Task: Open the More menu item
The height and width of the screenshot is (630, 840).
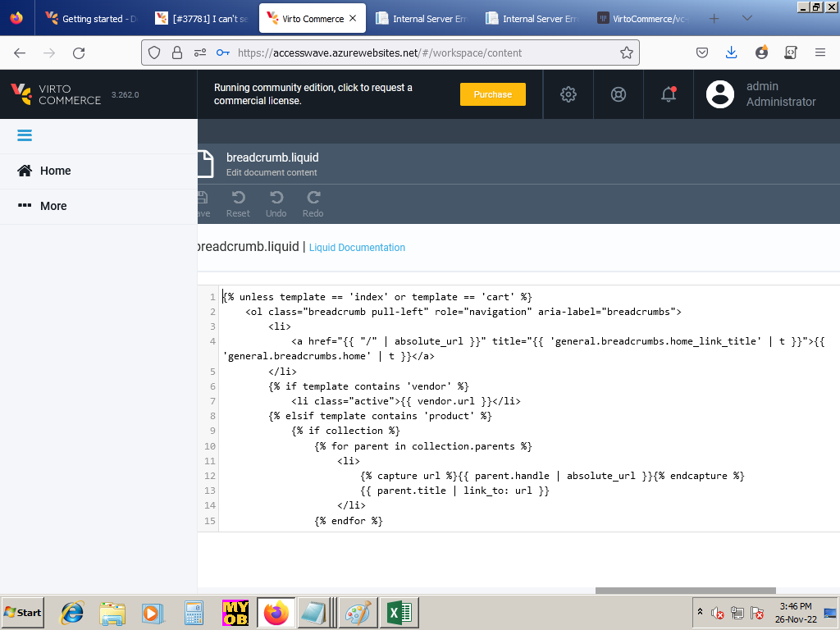Action: [52, 206]
